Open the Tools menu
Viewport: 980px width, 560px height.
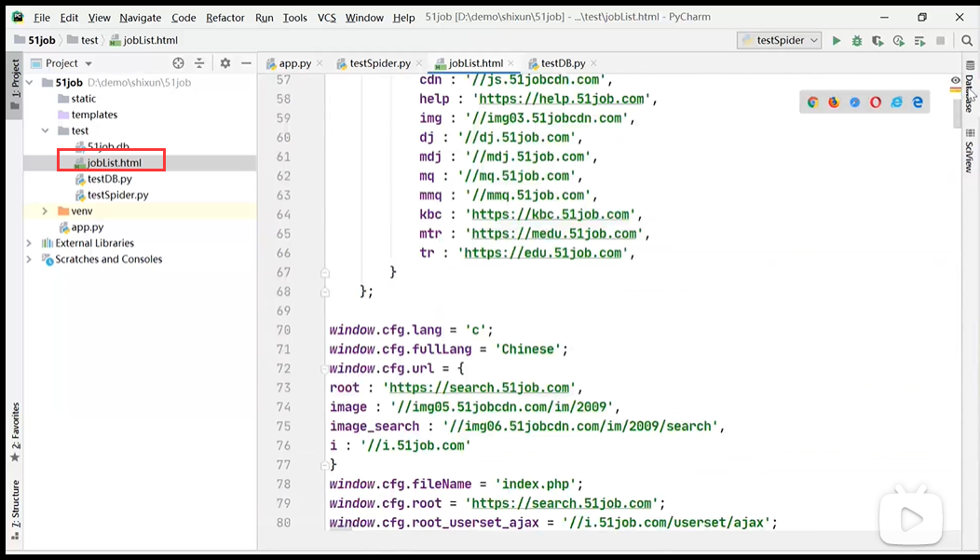coord(294,18)
